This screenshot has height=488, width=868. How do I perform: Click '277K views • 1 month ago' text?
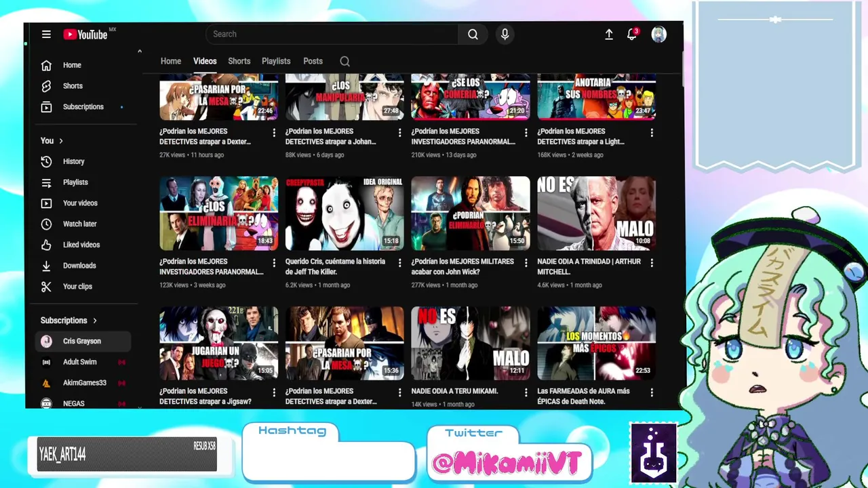pos(444,285)
